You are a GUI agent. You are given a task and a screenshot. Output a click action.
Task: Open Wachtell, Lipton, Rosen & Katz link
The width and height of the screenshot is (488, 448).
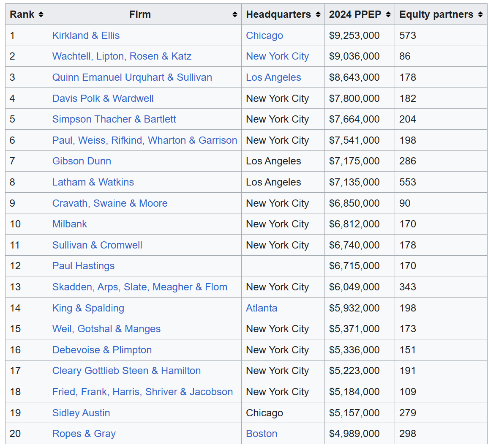pos(122,56)
